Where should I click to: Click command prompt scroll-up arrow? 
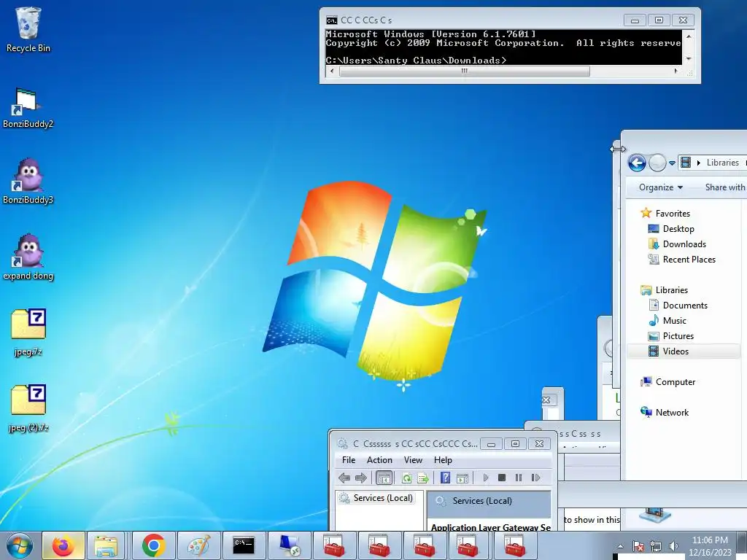coord(689,36)
